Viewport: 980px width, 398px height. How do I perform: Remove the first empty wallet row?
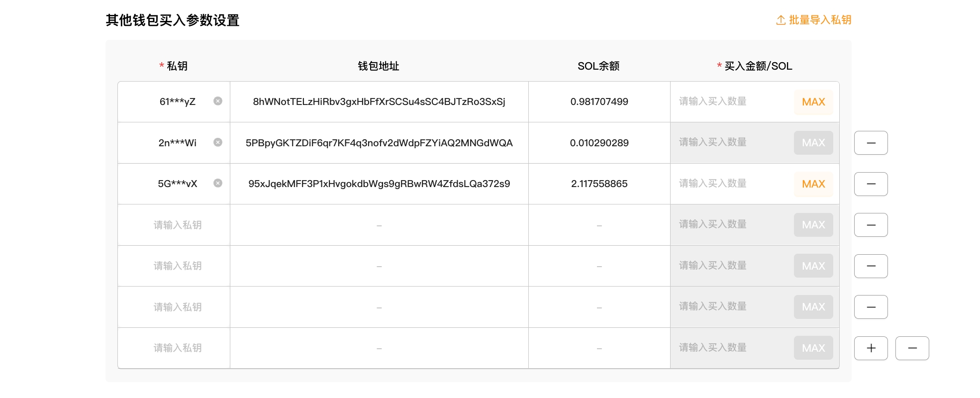(871, 225)
